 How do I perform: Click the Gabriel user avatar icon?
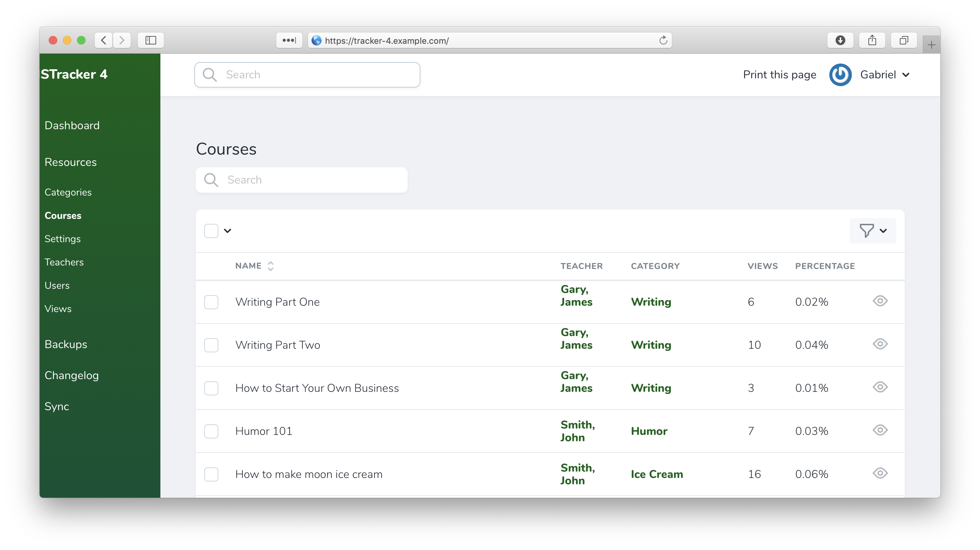pos(840,74)
